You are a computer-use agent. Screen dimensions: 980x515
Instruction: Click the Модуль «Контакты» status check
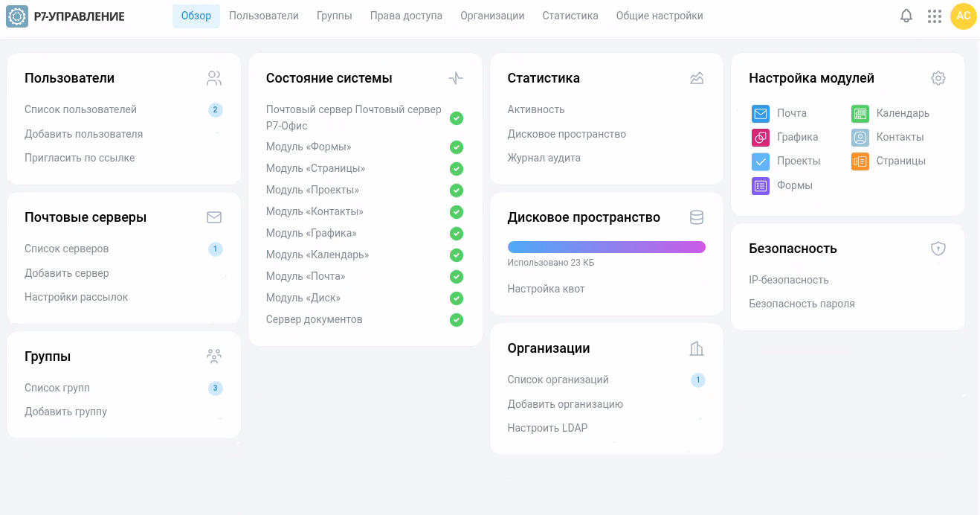[457, 212]
